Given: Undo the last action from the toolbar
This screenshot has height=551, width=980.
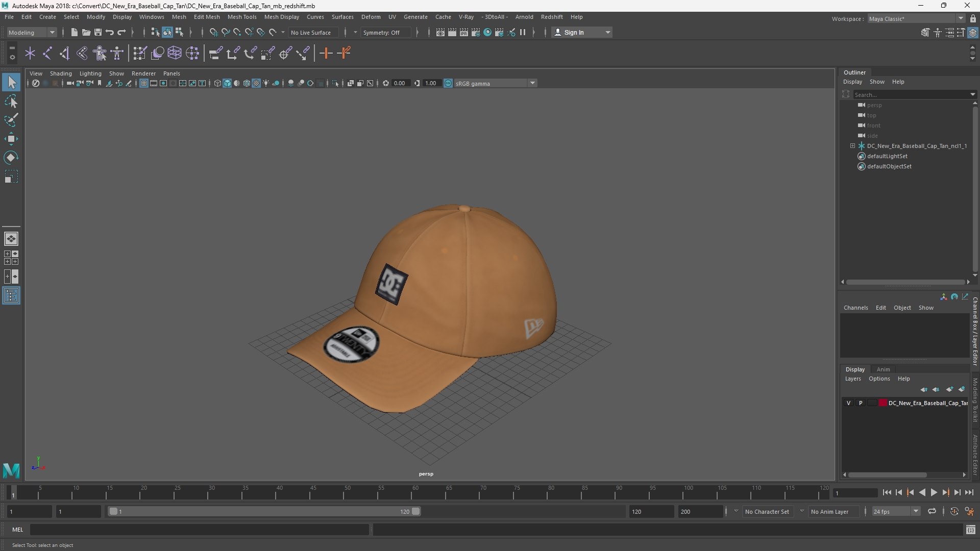Looking at the screenshot, I should [x=109, y=32].
